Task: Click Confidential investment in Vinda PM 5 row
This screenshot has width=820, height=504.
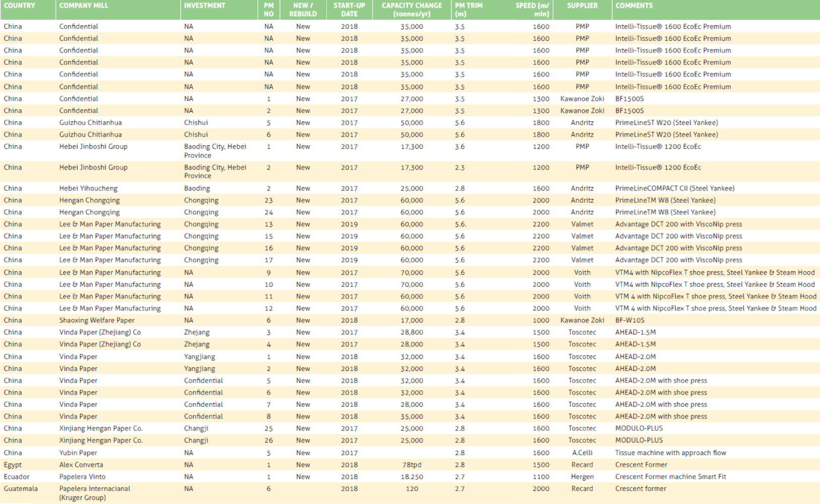Action: click(x=203, y=381)
